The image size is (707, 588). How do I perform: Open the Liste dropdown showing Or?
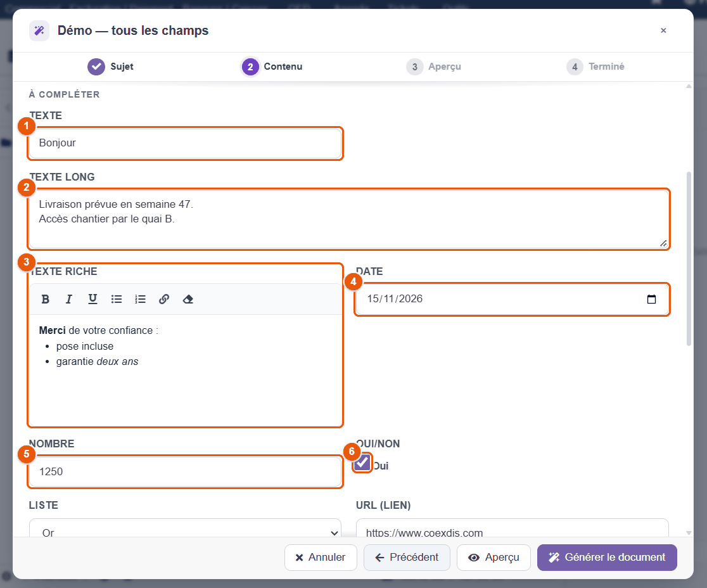[186, 528]
